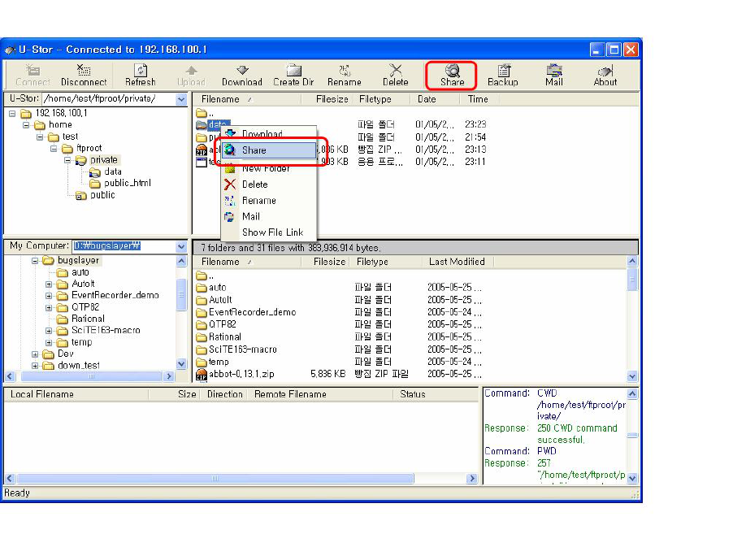This screenshot has height=560, width=746.
Task: Click the Status column header in transfer queue
Action: pos(436,394)
